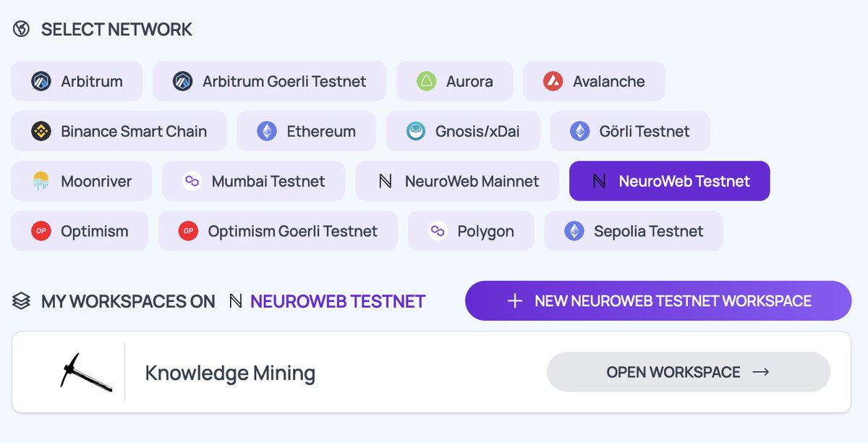Viewport: 868px width, 443px height.
Task: Create a new NeuroWeb Testnet workspace
Action: coord(658,300)
